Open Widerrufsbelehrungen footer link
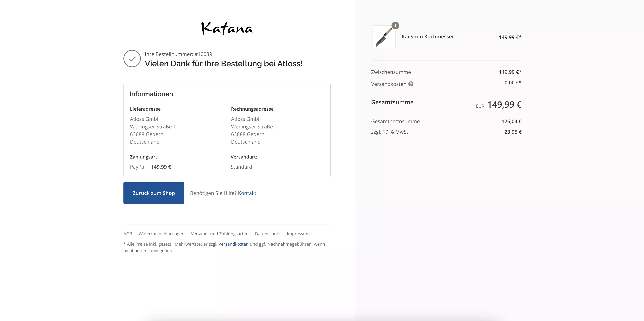 pos(161,234)
